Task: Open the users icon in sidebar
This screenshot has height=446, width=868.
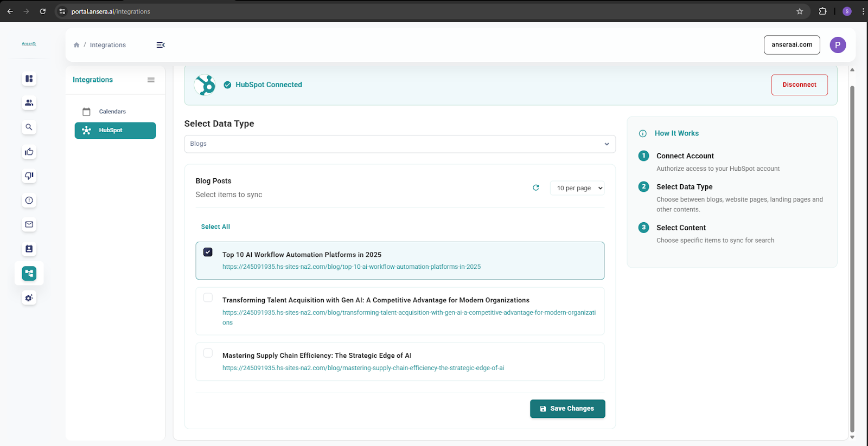Action: [29, 103]
